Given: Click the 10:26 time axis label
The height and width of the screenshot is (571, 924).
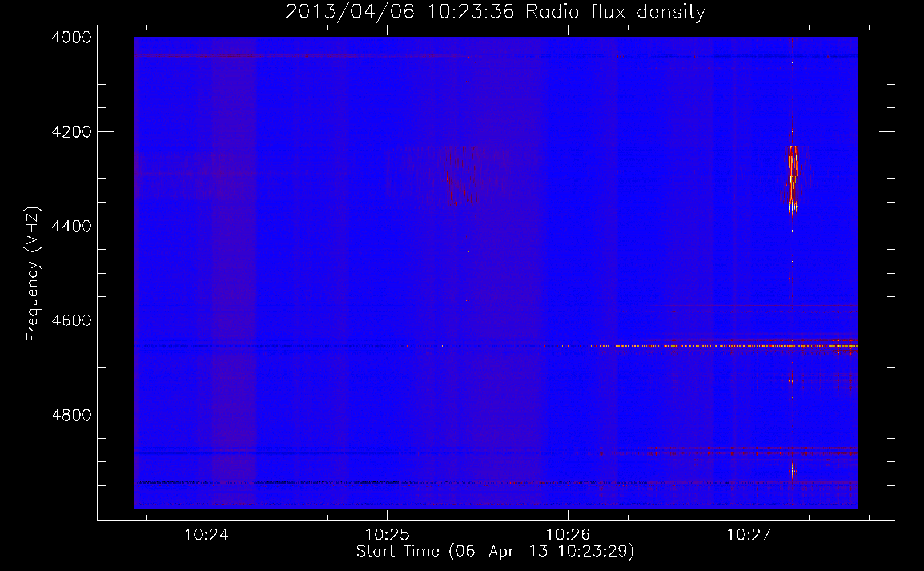Looking at the screenshot, I should coord(568,535).
